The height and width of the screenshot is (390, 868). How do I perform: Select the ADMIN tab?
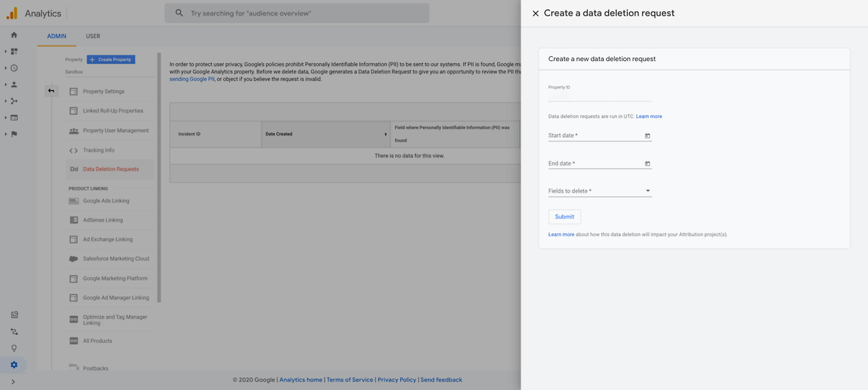56,37
